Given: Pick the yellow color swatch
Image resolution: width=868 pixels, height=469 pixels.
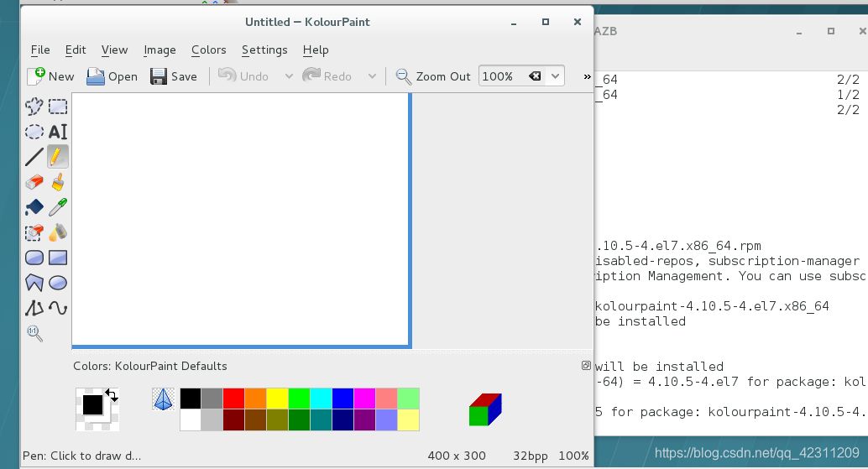Looking at the screenshot, I should pos(277,399).
